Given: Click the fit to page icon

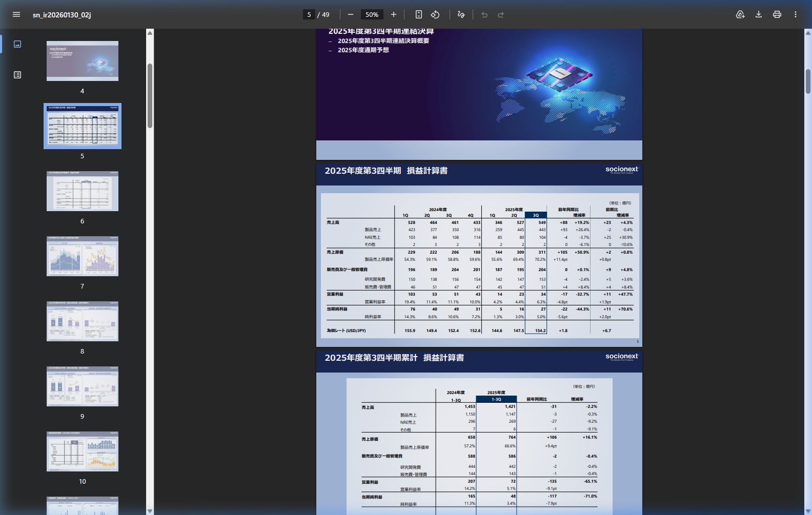Looking at the screenshot, I should 419,14.
